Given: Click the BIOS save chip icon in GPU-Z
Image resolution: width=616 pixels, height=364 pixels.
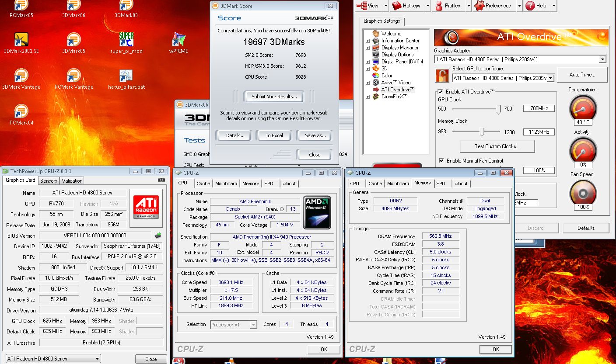Looking at the screenshot, I should (x=158, y=235).
